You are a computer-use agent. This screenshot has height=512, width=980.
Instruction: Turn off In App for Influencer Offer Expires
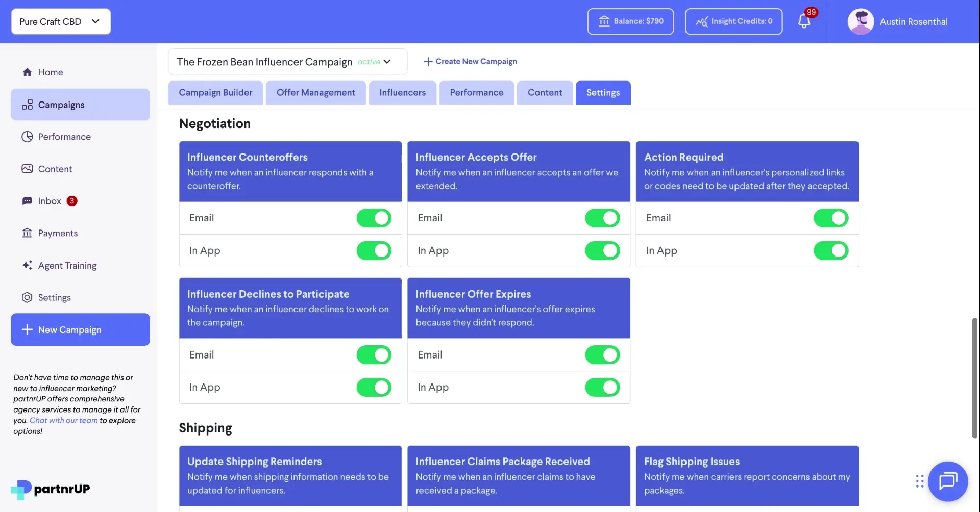602,387
